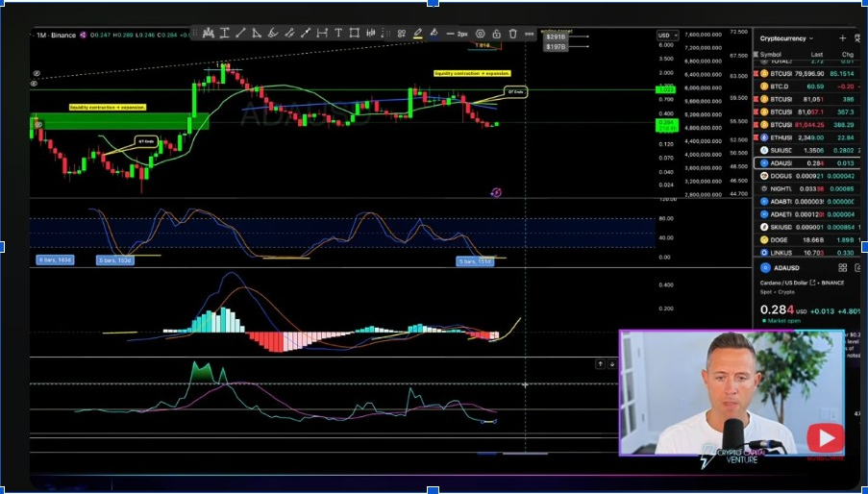The image size is (868, 494).
Task: Select the price range measure tool icon
Action: pyautogui.click(x=224, y=34)
